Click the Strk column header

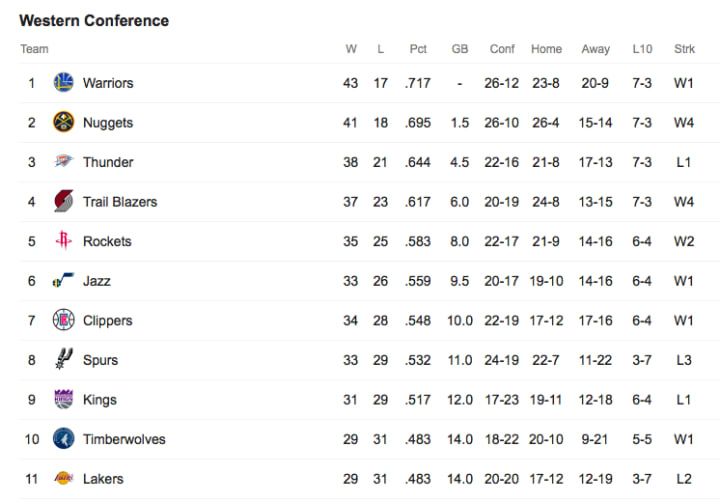point(684,49)
